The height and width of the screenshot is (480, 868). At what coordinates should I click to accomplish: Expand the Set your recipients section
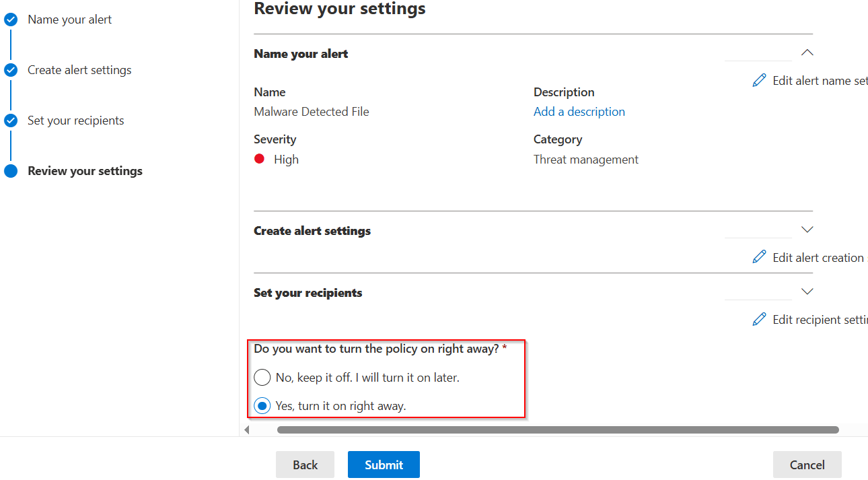(x=807, y=291)
